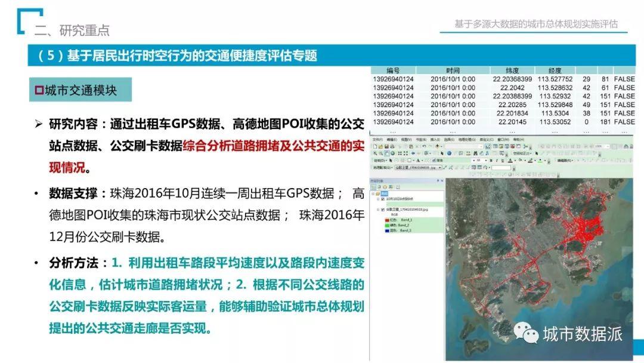Viewport: 644px width, 363px height.
Task: Open the 自定义(C) menu
Action: pos(487,139)
